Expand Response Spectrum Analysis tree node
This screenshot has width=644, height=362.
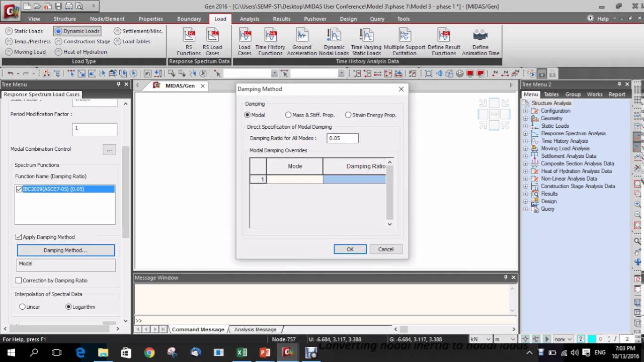click(525, 133)
